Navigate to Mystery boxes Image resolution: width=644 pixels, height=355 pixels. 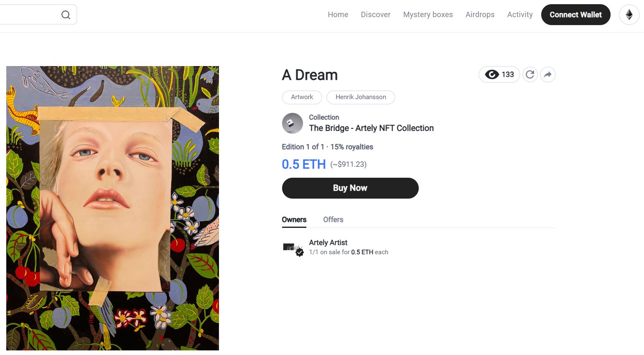pos(428,15)
